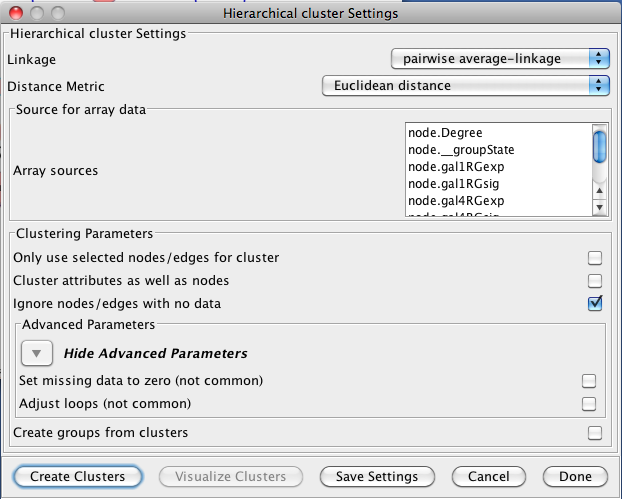The height and width of the screenshot is (499, 622).
Task: Toggle the 'Adjust loops' checkbox
Action: pos(589,404)
